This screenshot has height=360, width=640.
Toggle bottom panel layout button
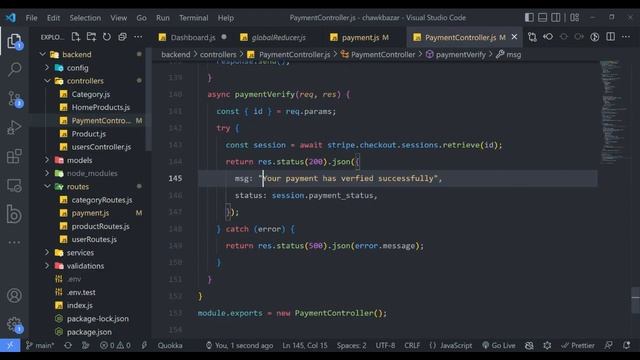[x=542, y=18]
